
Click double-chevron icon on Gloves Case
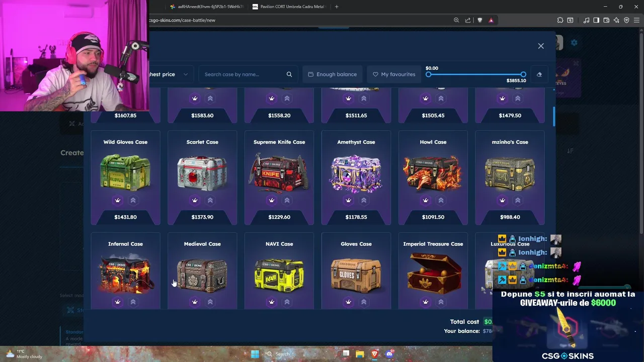pyautogui.click(x=364, y=302)
